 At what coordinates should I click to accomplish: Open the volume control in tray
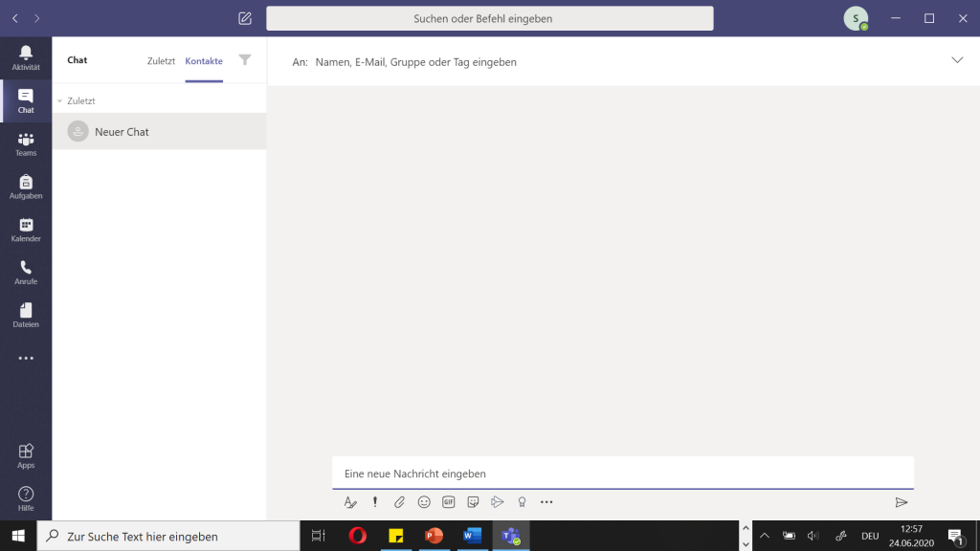[x=813, y=536]
